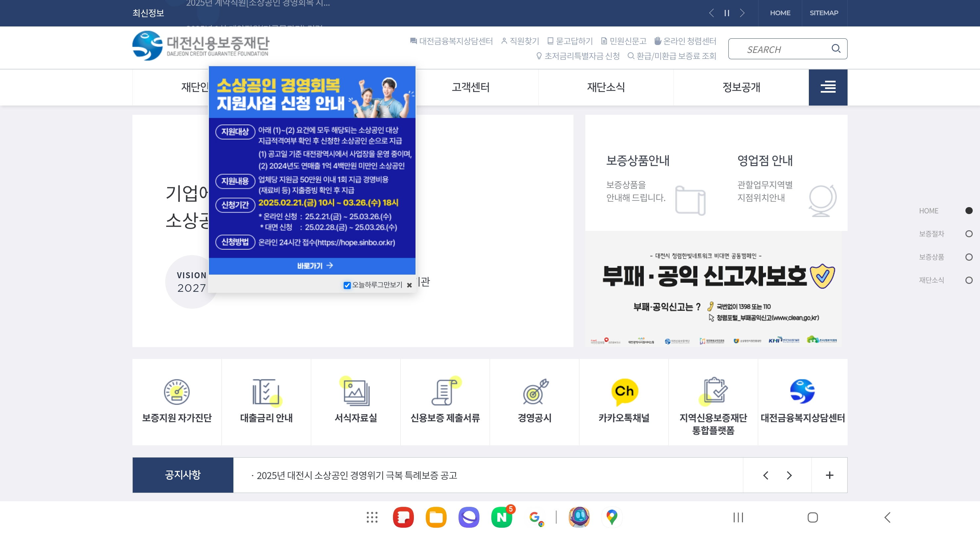Open the 보증지원 자가진단 gauge icon
The height and width of the screenshot is (533, 980).
point(176,392)
